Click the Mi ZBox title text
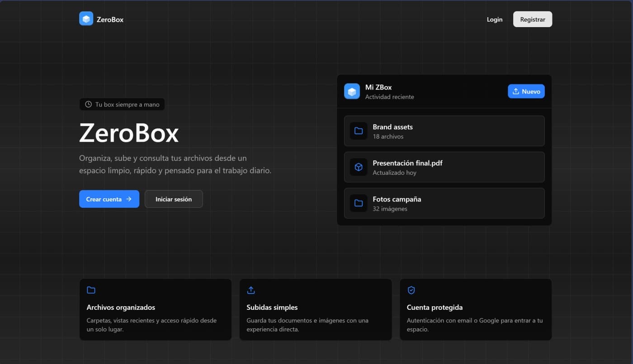This screenshot has height=364, width=633. [378, 87]
